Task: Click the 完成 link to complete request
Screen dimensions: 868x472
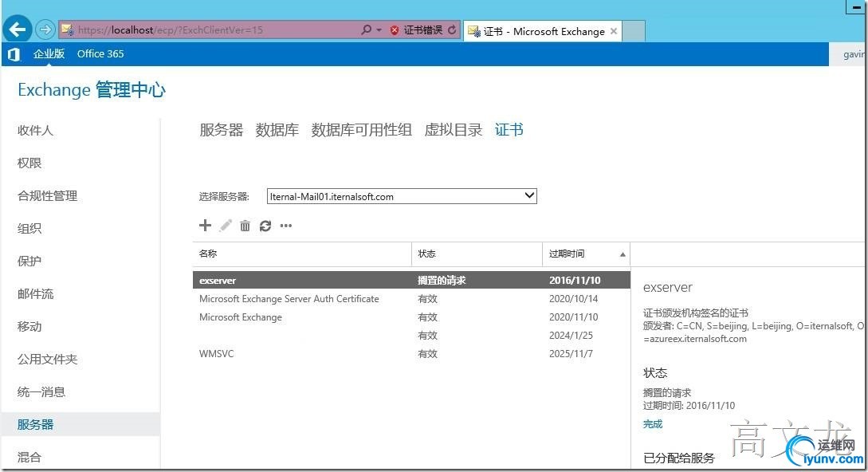Action: point(653,424)
